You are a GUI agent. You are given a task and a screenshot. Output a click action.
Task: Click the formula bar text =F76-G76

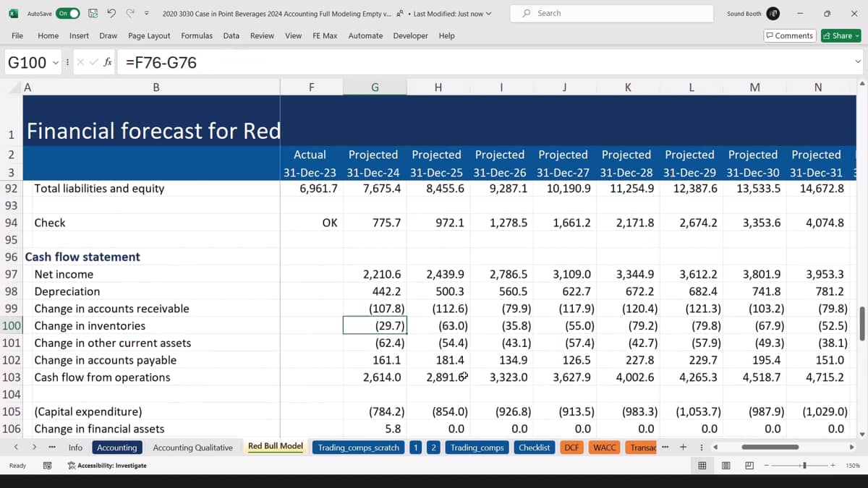[x=161, y=63]
